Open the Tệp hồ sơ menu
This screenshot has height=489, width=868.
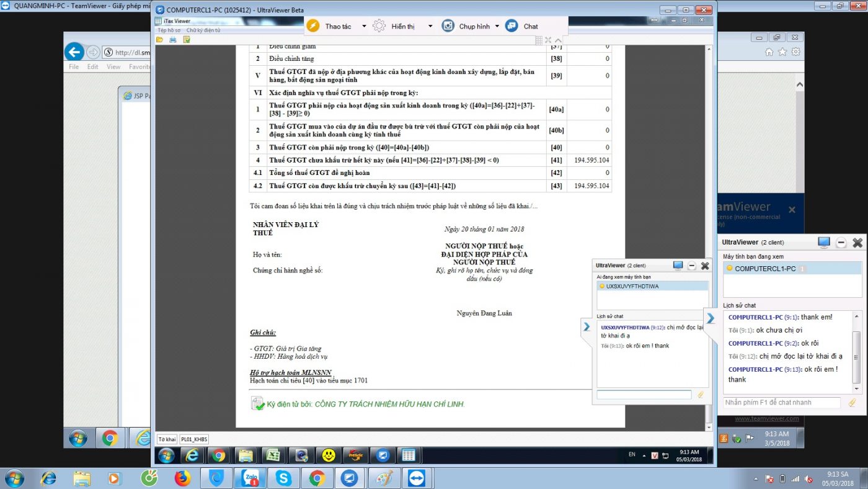tap(169, 30)
